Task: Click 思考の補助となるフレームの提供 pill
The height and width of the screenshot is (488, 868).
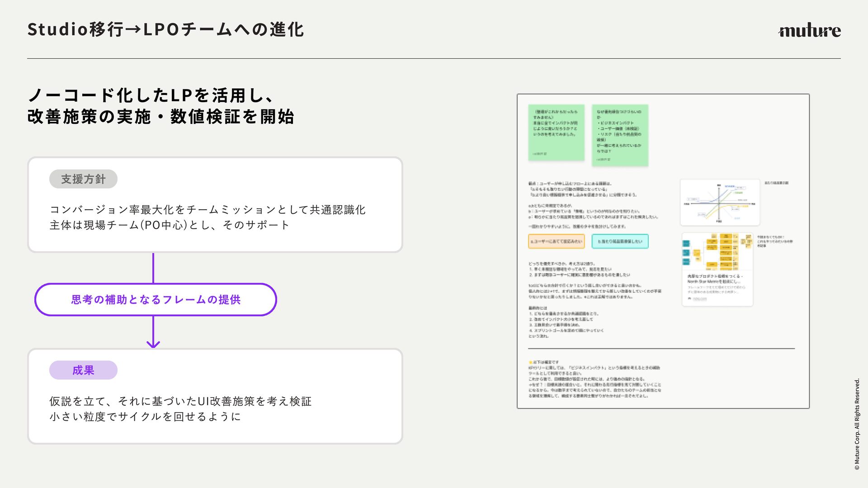Action: pyautogui.click(x=156, y=300)
